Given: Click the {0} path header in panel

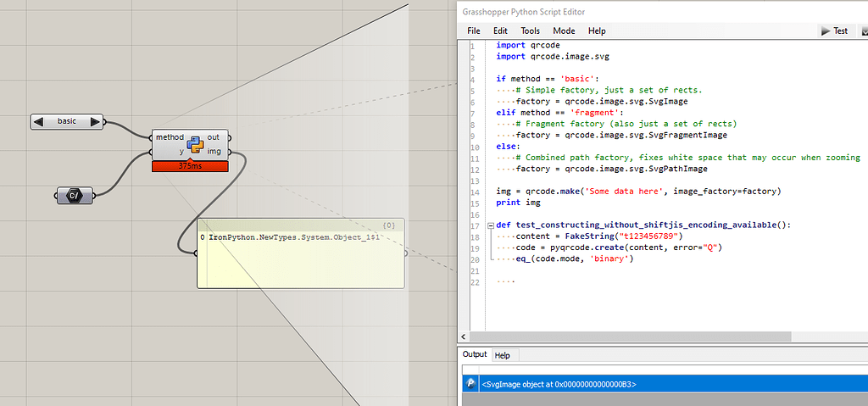Looking at the screenshot, I should (388, 225).
